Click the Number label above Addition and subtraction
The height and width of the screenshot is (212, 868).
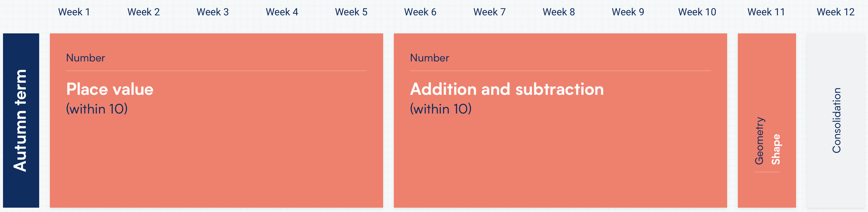pos(429,58)
